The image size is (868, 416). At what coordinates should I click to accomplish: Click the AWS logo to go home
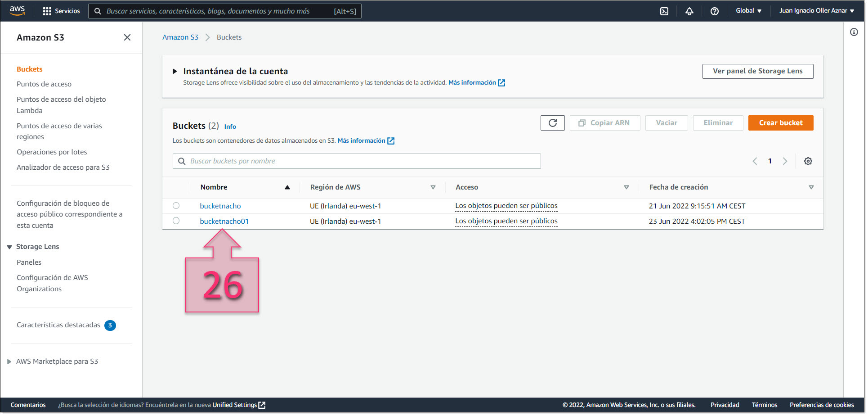click(x=17, y=10)
